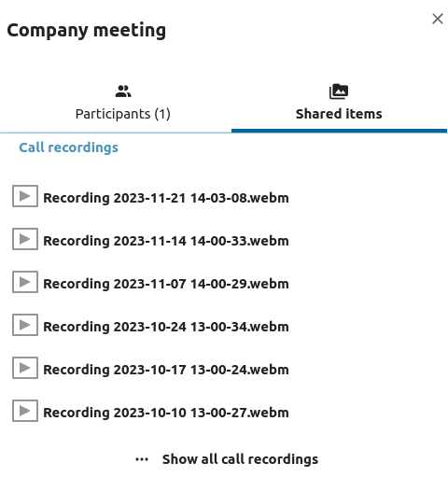Open Recording 2023-11-14 14-00-33.webm file name
This screenshot has width=448, height=477.
click(x=166, y=241)
